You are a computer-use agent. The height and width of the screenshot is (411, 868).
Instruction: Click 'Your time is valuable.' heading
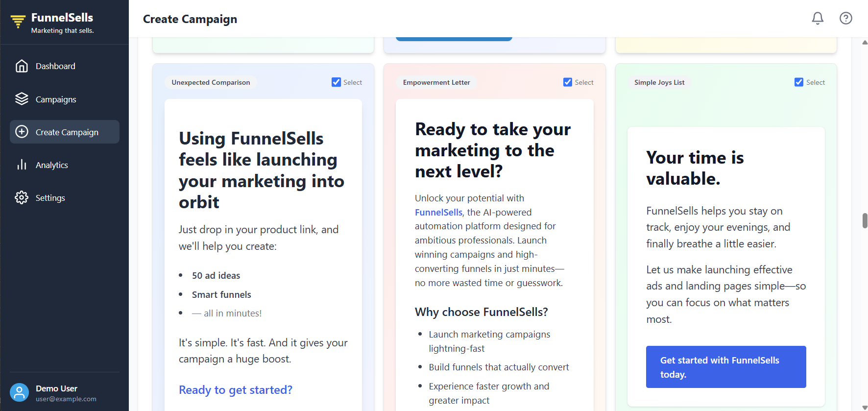click(x=695, y=168)
